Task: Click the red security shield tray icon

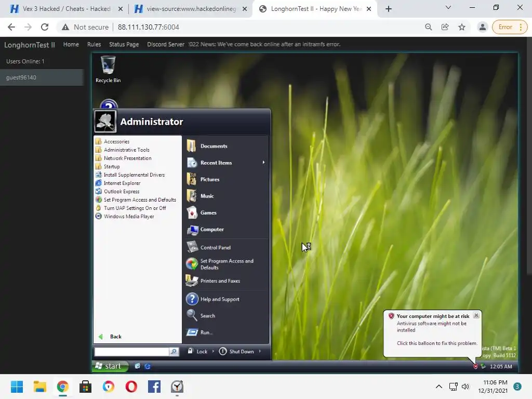Action: (x=475, y=366)
